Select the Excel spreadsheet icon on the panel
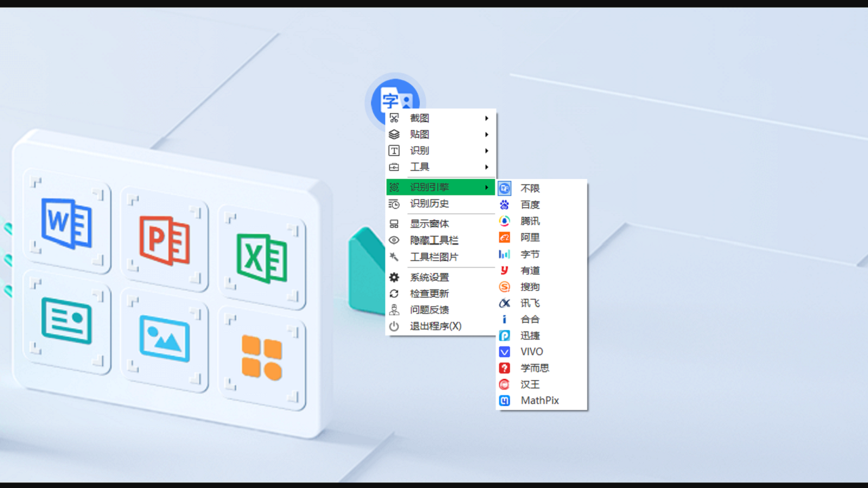 pyautogui.click(x=261, y=258)
